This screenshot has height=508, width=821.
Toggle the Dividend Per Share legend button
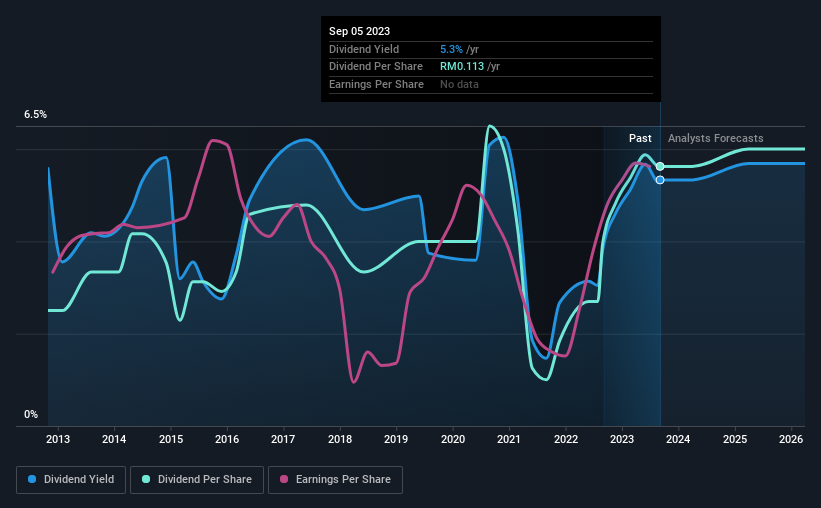click(x=197, y=480)
